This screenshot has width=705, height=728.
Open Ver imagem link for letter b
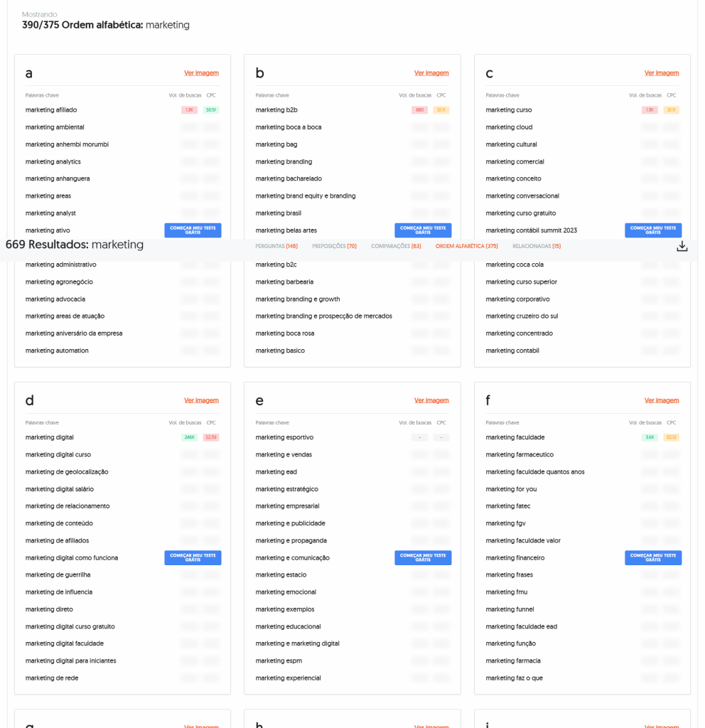click(x=431, y=73)
